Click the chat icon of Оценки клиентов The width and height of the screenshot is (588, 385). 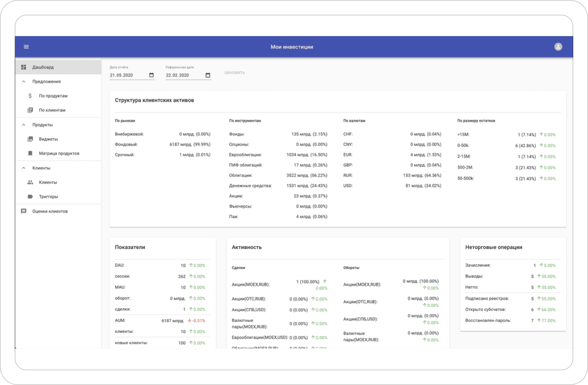coord(24,211)
